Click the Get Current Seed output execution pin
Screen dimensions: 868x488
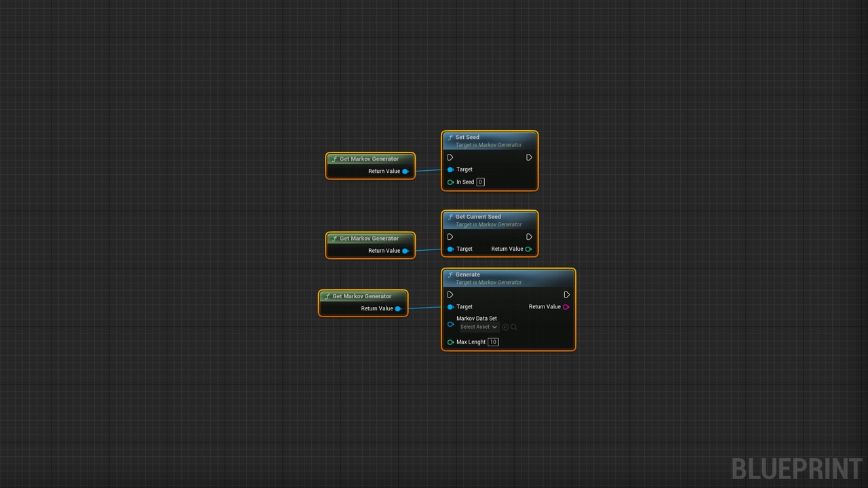[530, 237]
